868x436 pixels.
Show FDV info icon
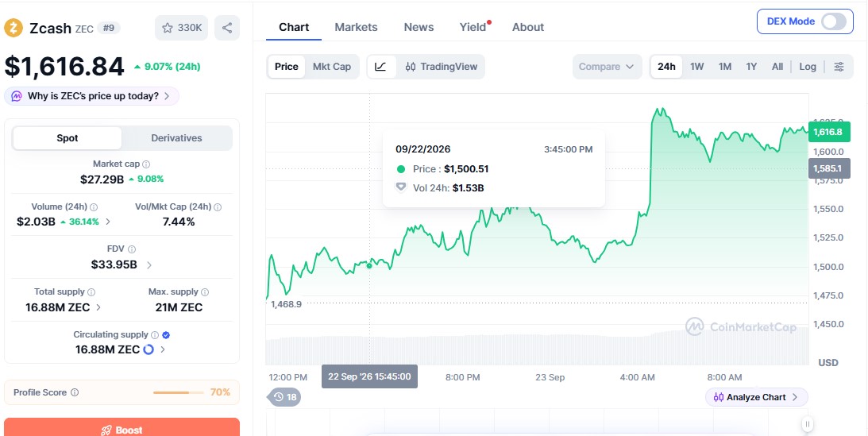pyautogui.click(x=132, y=249)
